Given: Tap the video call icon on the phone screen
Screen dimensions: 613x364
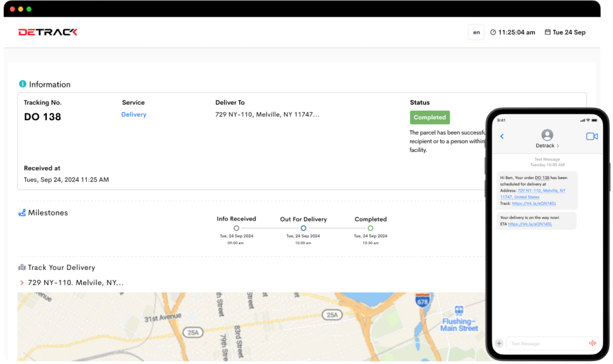Looking at the screenshot, I should click(591, 136).
